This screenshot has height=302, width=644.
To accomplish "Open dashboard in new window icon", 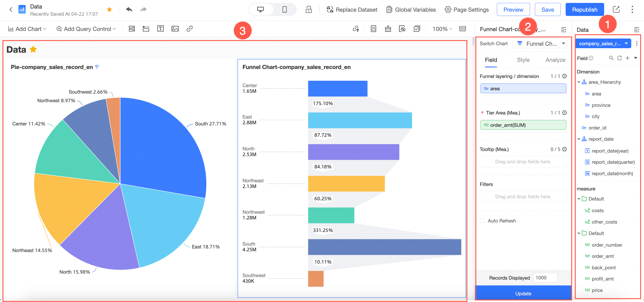I will (616, 9).
